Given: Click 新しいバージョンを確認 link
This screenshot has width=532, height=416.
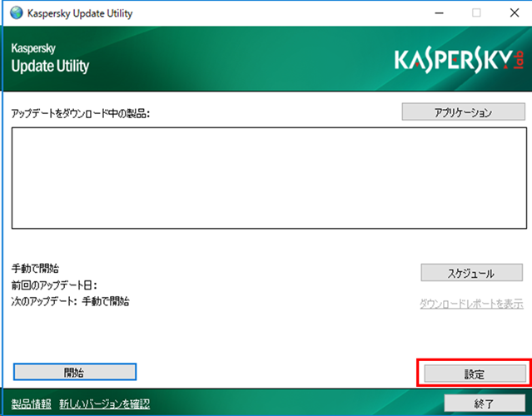Looking at the screenshot, I should 105,404.
